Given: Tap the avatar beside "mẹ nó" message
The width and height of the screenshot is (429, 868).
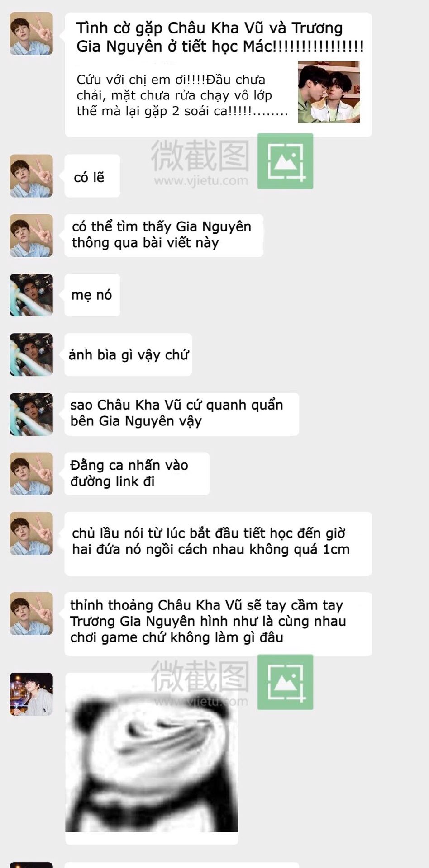Looking at the screenshot, I should pos(31,295).
